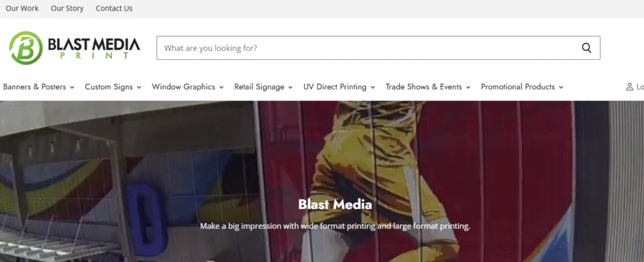Click the 'Make a big impression' hero tagline

click(x=335, y=226)
